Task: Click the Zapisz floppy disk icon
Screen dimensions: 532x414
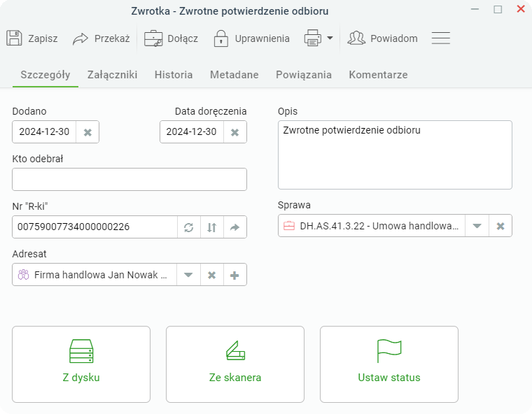Action: pyautogui.click(x=14, y=38)
